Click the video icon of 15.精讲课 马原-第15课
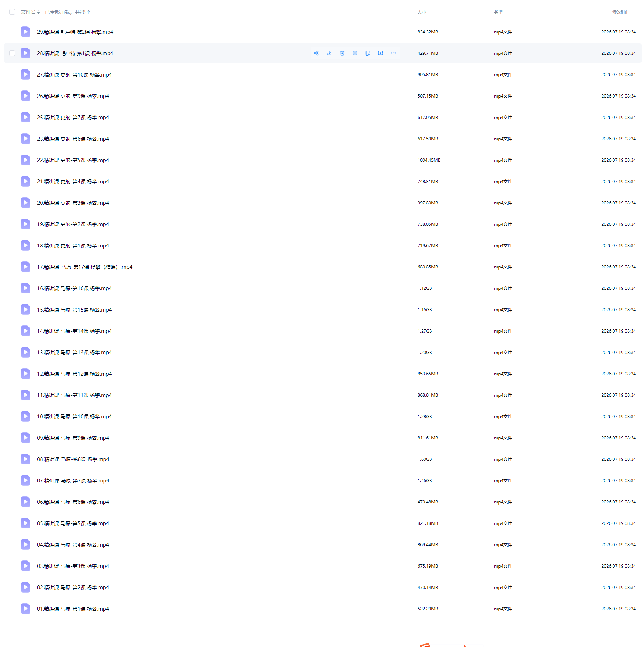The width and height of the screenshot is (644, 647). [x=26, y=310]
